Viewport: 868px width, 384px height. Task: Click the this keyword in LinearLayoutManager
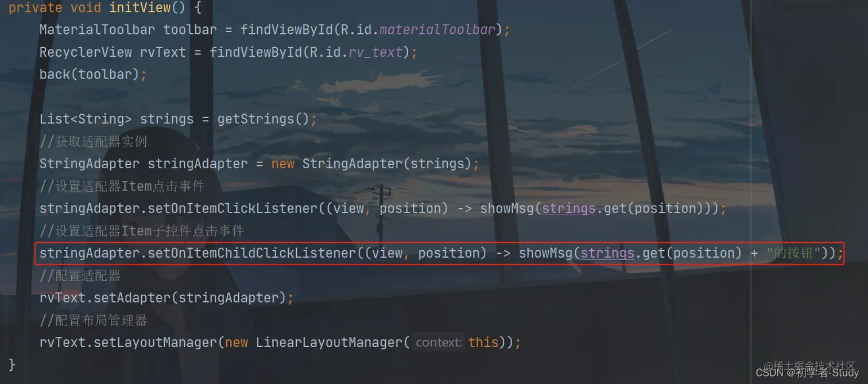click(x=483, y=343)
